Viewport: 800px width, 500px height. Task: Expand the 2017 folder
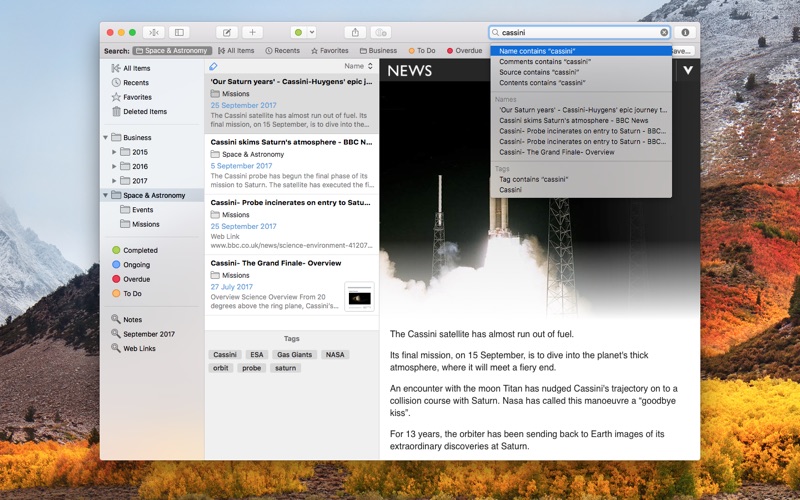114,181
